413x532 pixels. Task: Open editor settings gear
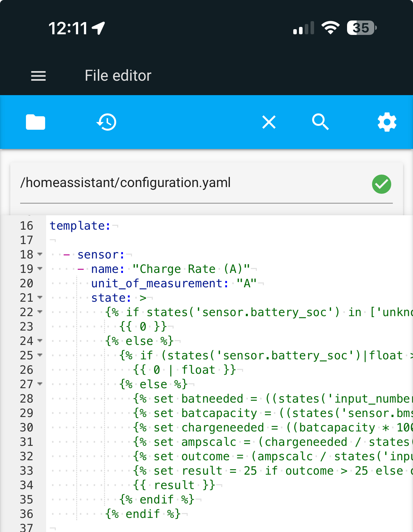(x=387, y=122)
